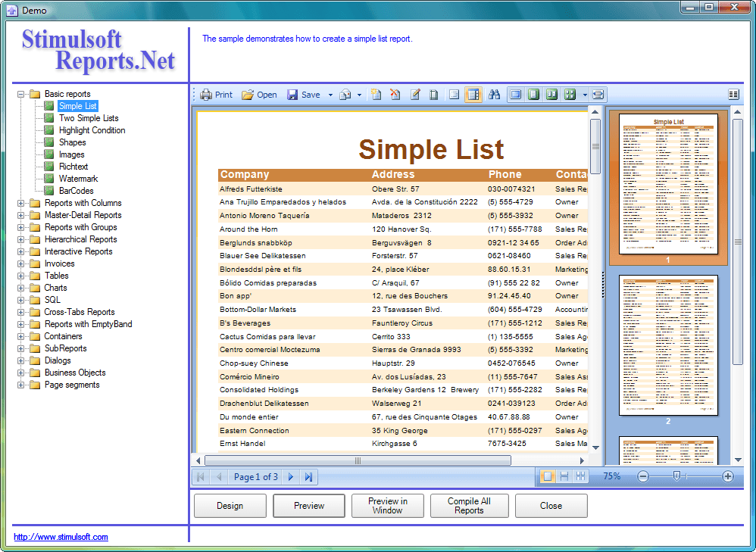The image size is (756, 552).
Task: Select the Highlight Condition report
Action: [x=92, y=130]
